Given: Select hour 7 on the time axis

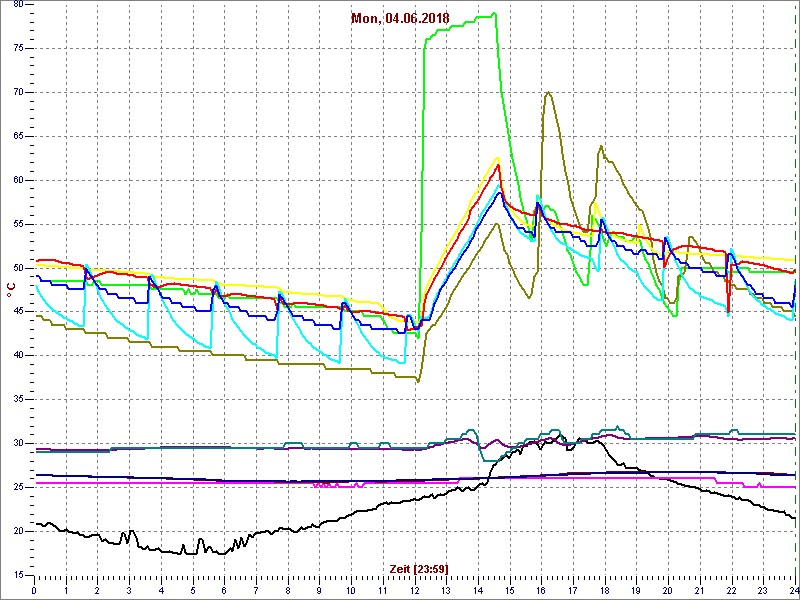Looking at the screenshot, I should tap(256, 591).
